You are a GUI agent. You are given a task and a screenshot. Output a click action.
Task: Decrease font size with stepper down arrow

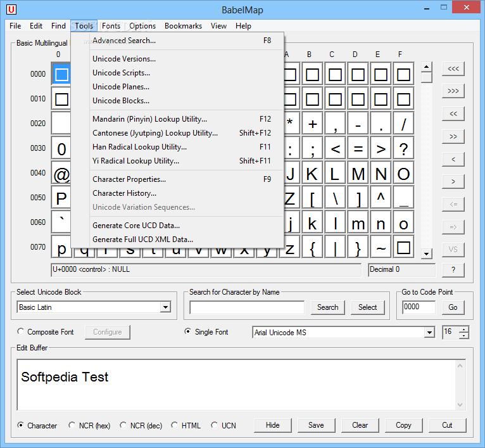coord(463,335)
